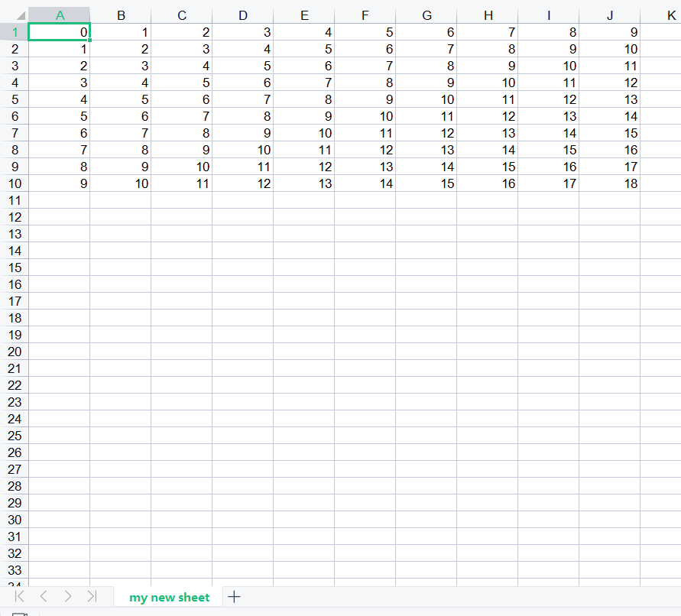Click cell C3 containing 4
This screenshot has height=616, width=681.
click(182, 66)
